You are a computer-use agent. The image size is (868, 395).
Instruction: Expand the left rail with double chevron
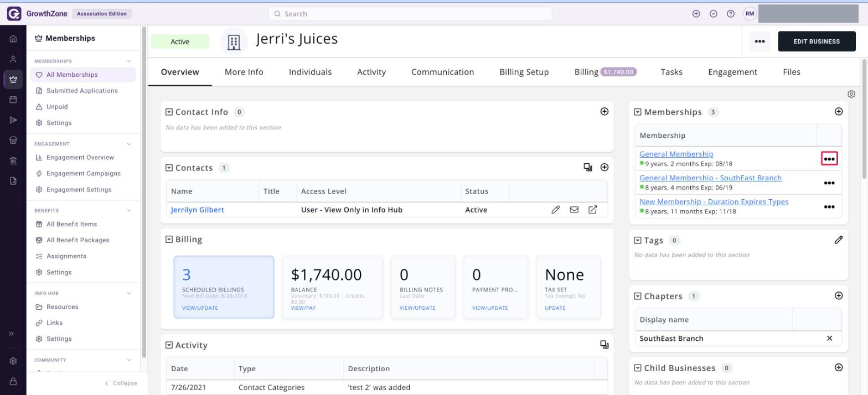(11, 334)
